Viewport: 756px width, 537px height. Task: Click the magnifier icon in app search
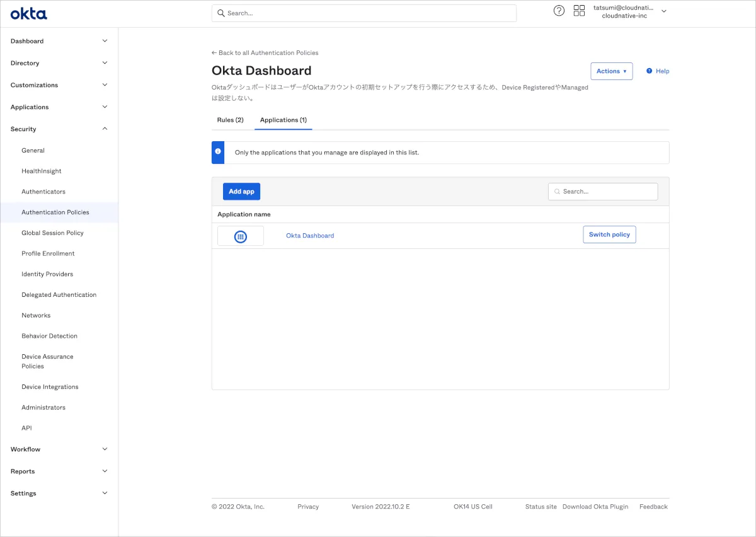[557, 192]
